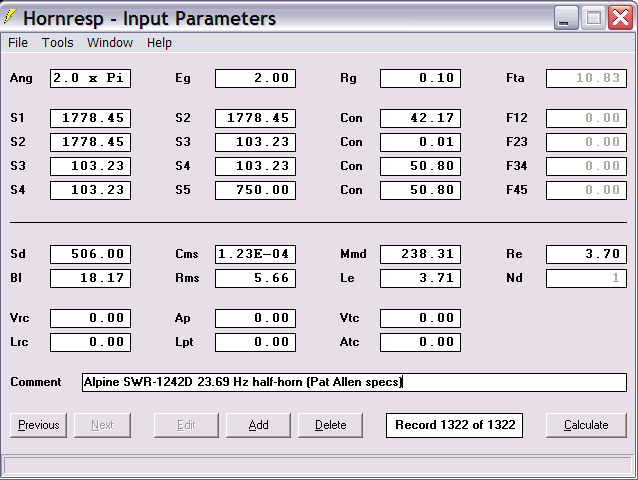This screenshot has height=480, width=638.
Task: Click the F45 field
Action: click(586, 190)
